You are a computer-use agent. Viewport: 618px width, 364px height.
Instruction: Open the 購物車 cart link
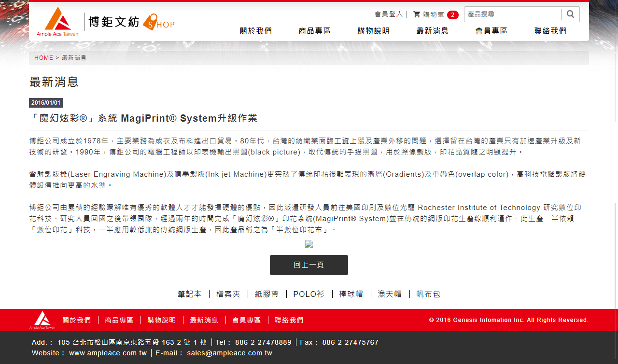point(434,14)
